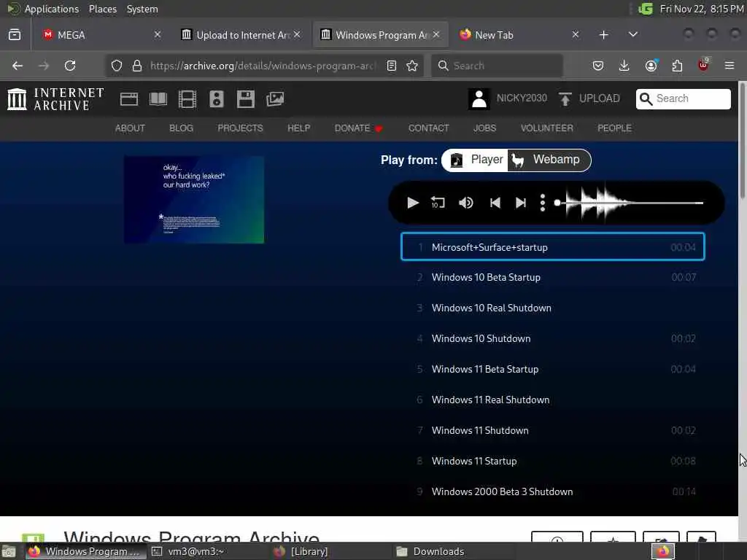Open the Audio speaker media icon
Viewport: 747px width, 560px height.
(x=216, y=99)
